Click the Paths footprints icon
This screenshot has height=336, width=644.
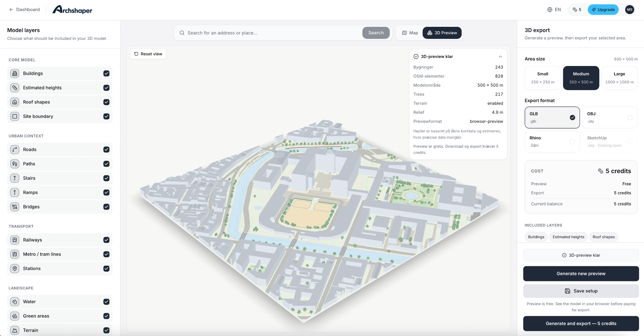click(15, 164)
